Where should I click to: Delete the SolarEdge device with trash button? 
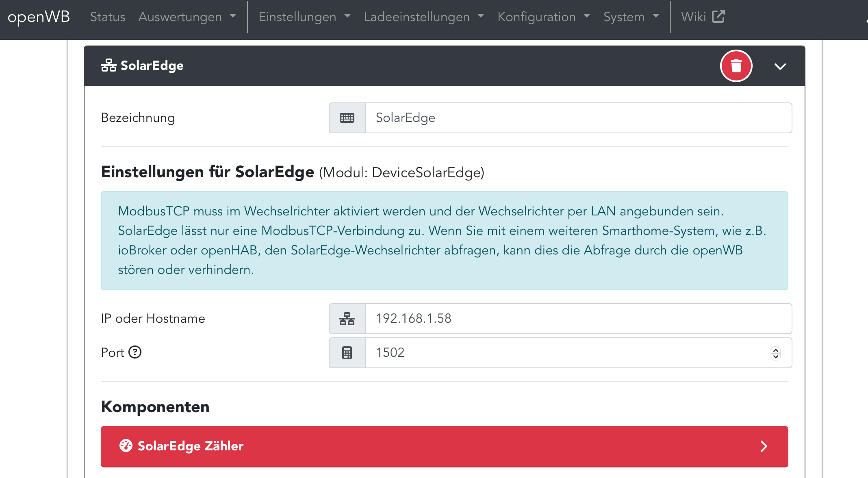click(736, 66)
